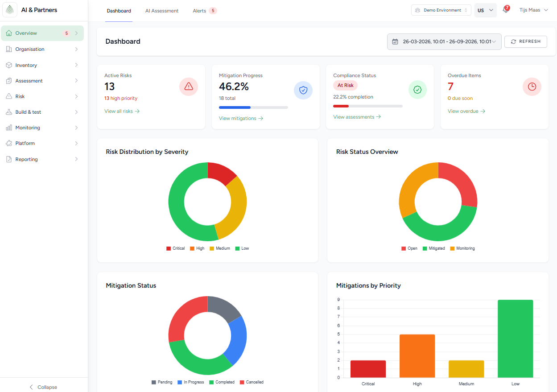Click the Assessment clipboard icon
Viewport: 557px width, 392px height.
pos(9,81)
